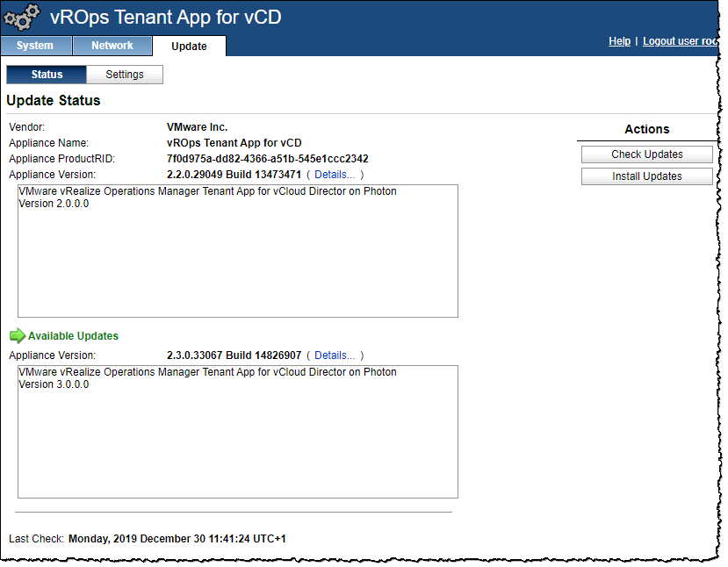Image resolution: width=728 pixels, height=567 pixels.
Task: Click the Update Status heading
Action: tap(54, 100)
